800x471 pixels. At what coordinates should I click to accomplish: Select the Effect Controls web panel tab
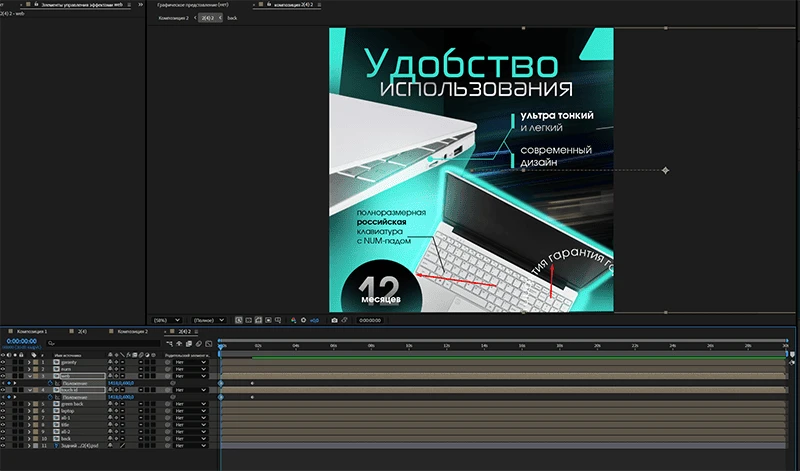click(x=82, y=5)
